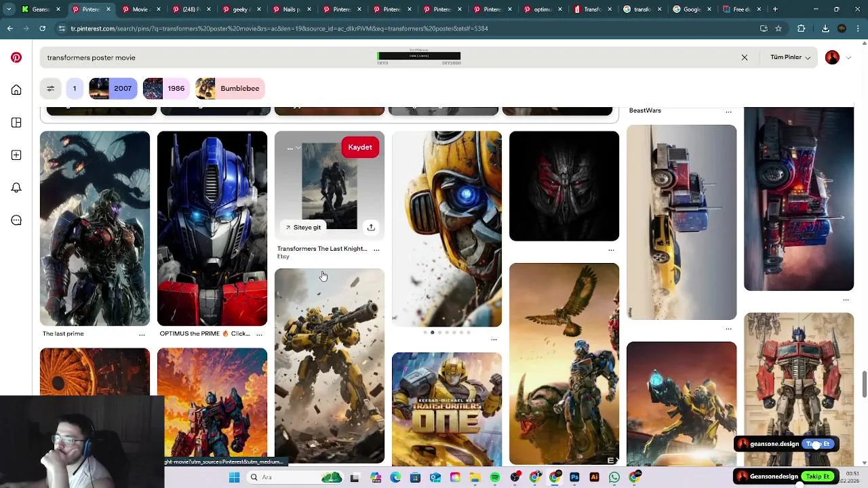Screen dimensions: 868x488
Task: Open the Transformers The Last Knight pin title
Action: click(322, 249)
